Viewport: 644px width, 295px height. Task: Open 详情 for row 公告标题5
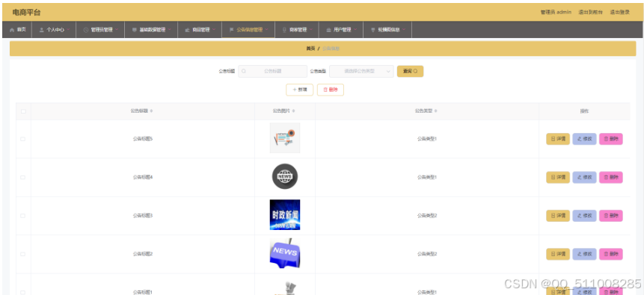pos(558,139)
